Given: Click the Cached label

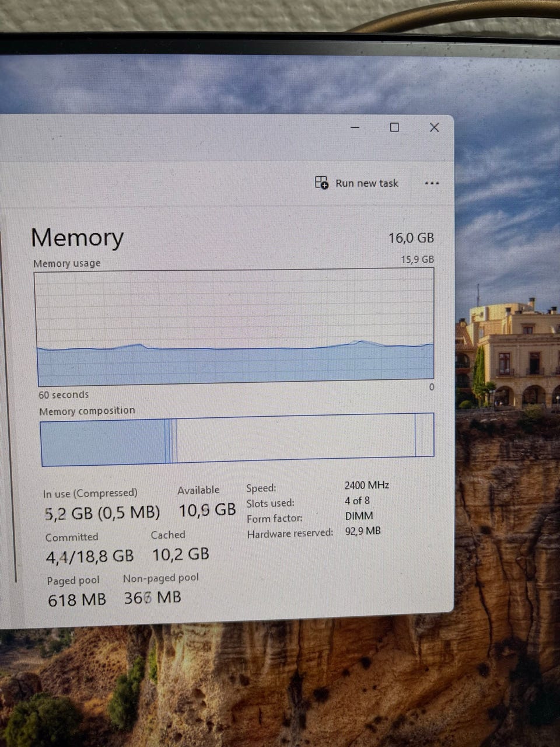Looking at the screenshot, I should (168, 535).
